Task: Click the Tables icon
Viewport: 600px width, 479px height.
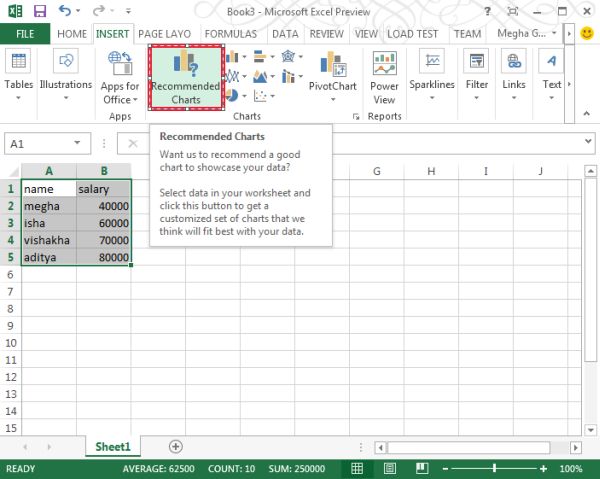Action: click(x=18, y=61)
